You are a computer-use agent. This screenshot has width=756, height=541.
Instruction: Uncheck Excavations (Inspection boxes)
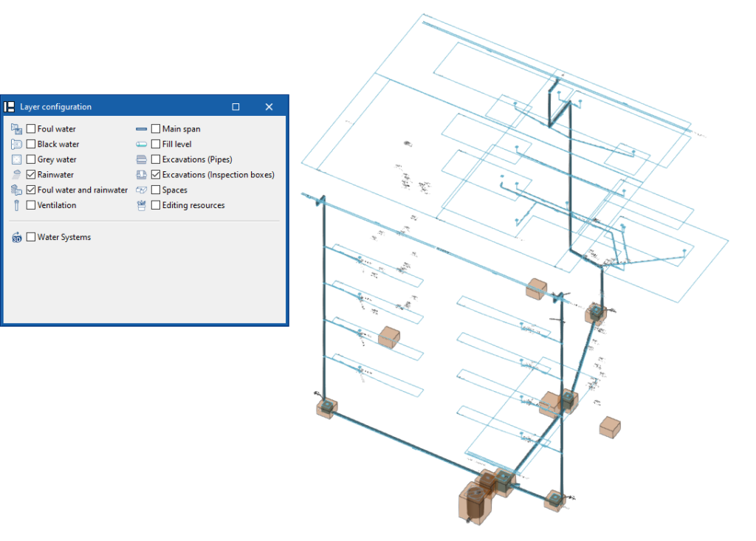[x=156, y=174]
